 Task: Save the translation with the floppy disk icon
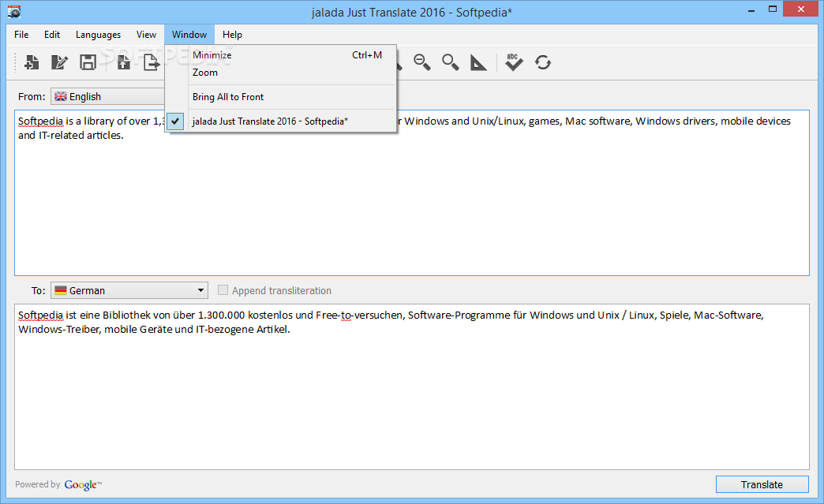click(x=88, y=62)
